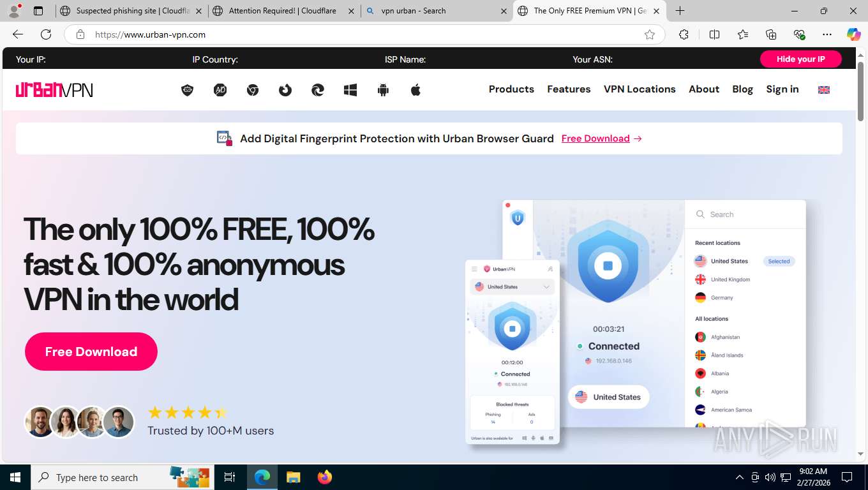Click the large Free Download button
Image resolution: width=868 pixels, height=490 pixels.
point(91,352)
